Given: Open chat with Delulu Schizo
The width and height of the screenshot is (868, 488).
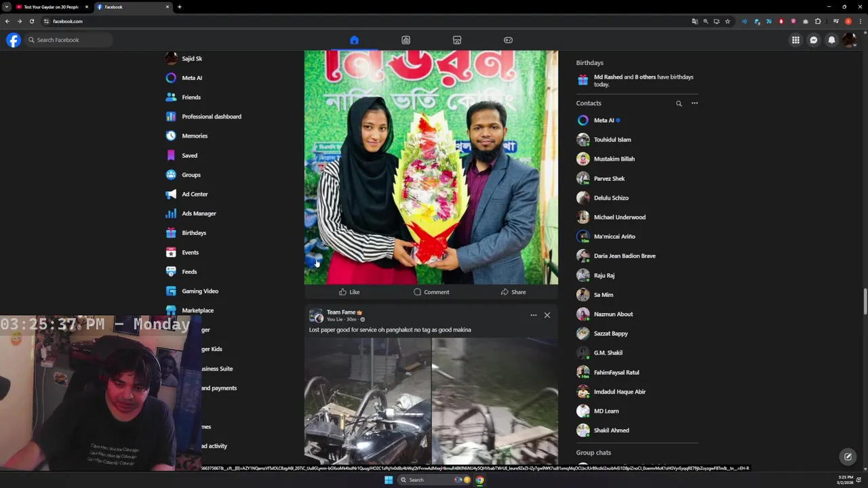Looking at the screenshot, I should (637, 198).
